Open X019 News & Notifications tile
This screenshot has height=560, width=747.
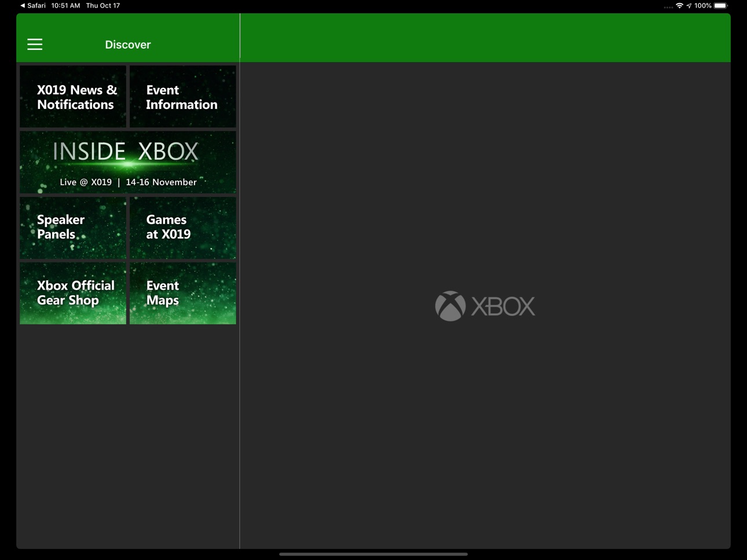tap(73, 96)
